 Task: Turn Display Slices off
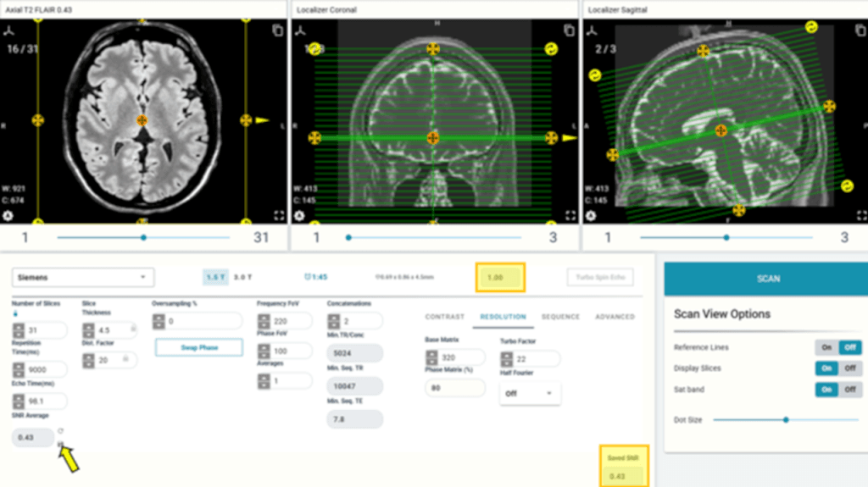click(x=850, y=368)
